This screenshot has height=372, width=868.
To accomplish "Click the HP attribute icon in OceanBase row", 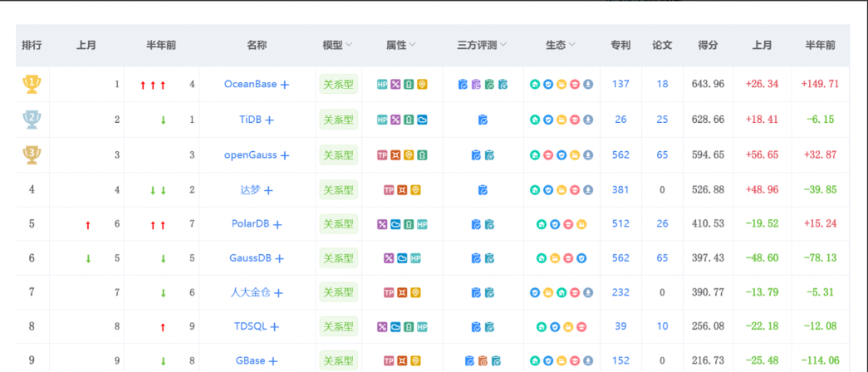I will click(x=382, y=84).
